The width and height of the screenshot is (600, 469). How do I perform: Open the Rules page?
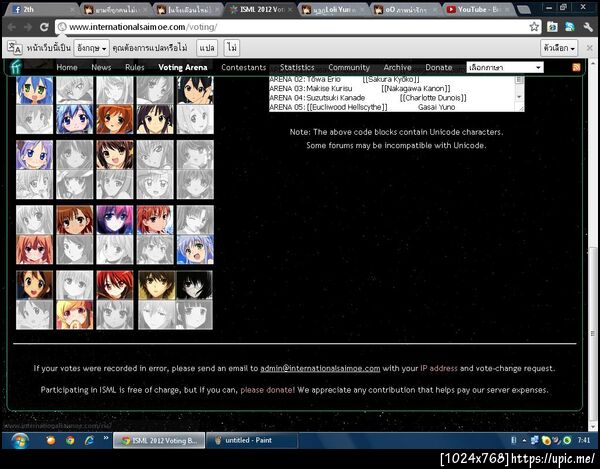click(135, 67)
